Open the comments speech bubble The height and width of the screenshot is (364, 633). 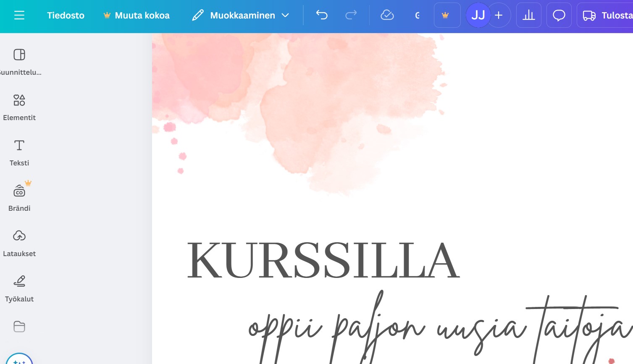(x=559, y=16)
